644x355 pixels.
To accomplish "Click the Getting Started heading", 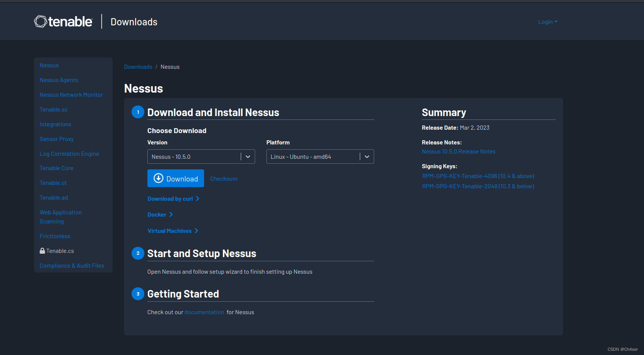I will 183,294.
